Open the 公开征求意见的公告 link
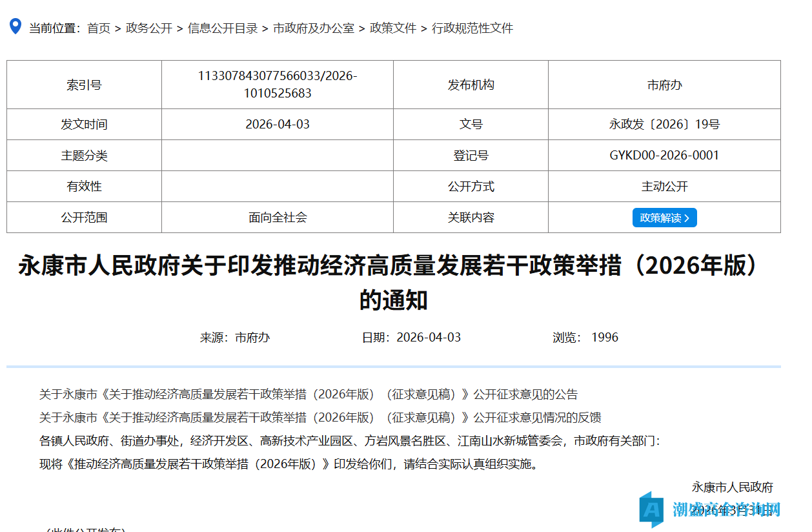Viewport: 812px width, 532px height. click(309, 394)
